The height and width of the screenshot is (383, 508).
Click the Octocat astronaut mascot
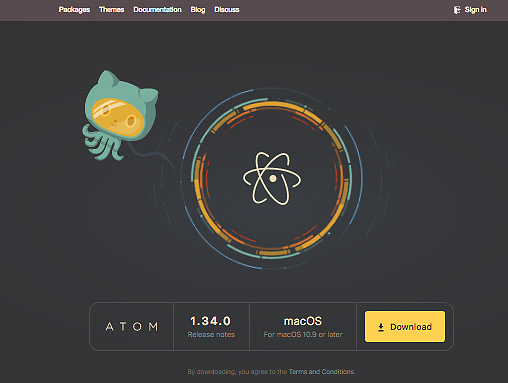tap(119, 115)
